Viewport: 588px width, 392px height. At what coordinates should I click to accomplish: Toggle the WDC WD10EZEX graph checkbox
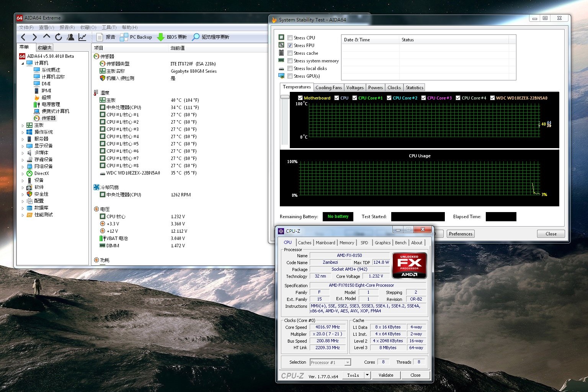point(492,98)
